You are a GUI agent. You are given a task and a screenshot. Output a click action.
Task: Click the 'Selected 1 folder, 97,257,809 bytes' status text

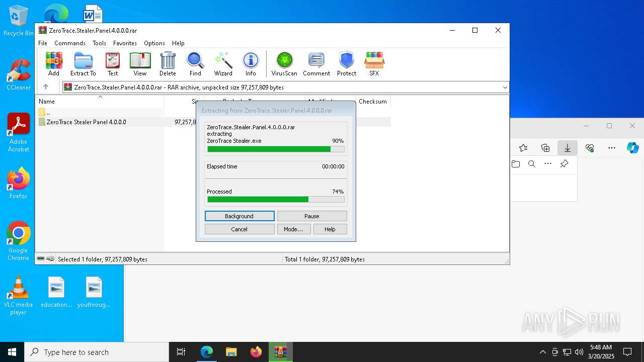(103, 259)
